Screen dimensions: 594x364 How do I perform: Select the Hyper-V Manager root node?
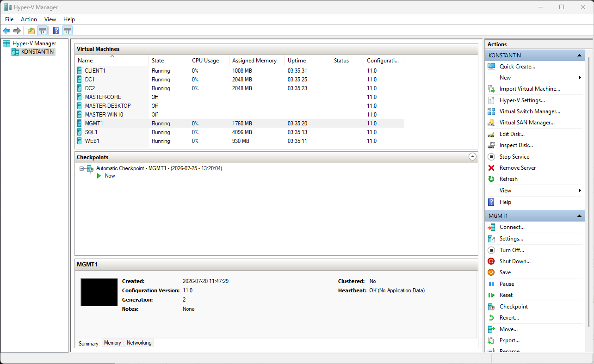tap(34, 43)
